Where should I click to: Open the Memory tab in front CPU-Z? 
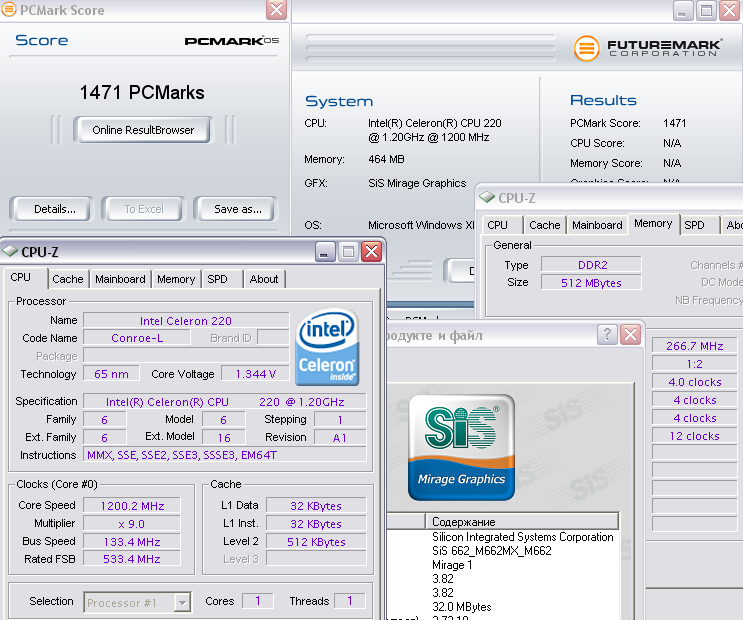pos(176,279)
